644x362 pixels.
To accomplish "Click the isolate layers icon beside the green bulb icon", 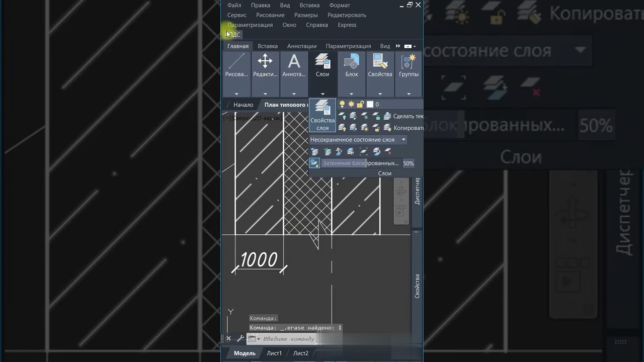I will [353, 116].
